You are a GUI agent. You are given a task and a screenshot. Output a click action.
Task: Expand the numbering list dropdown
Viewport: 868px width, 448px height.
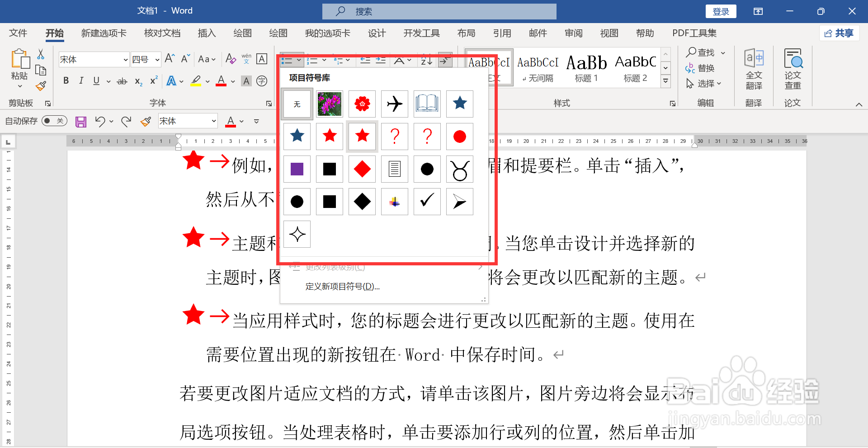324,60
